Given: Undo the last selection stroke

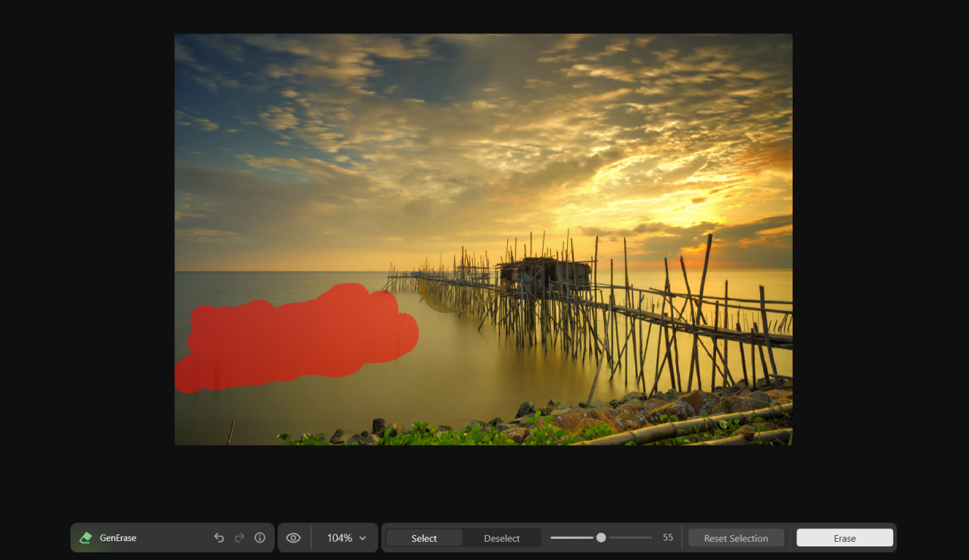Looking at the screenshot, I should [x=219, y=538].
